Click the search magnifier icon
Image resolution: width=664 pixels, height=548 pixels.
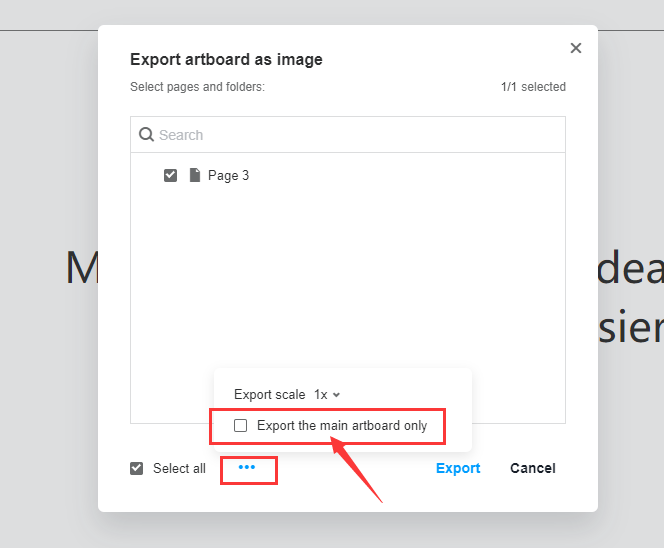pos(146,135)
